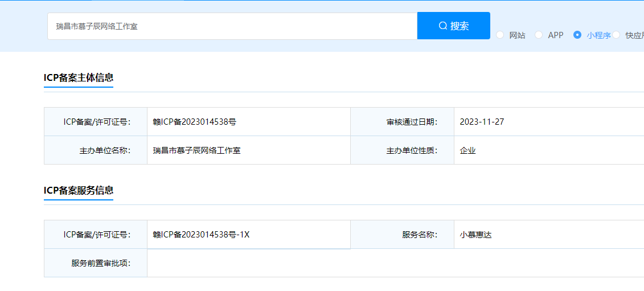Focus the search box containing 瑞昌市慕子辰网络工作室
Image resolution: width=644 pixels, height=291 pixels.
coord(232,26)
